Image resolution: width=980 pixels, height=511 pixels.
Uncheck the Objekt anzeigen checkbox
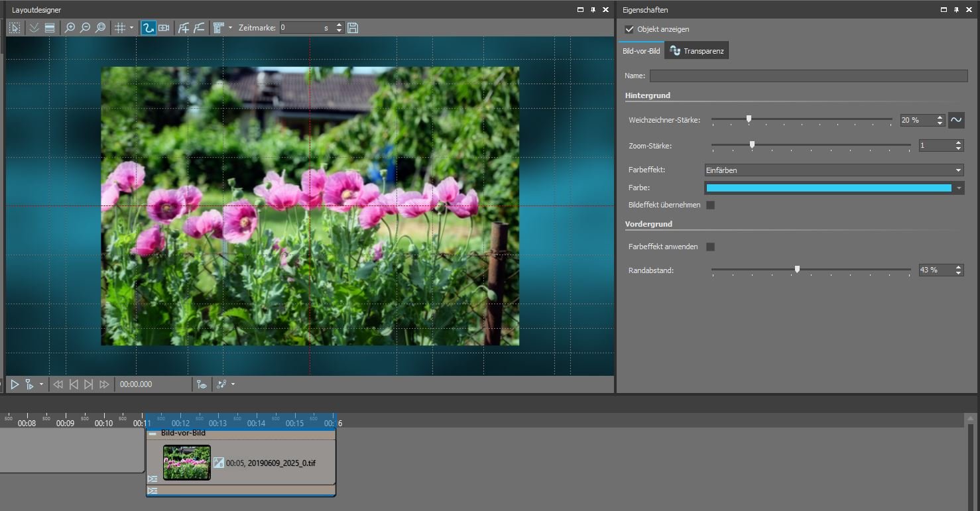tap(629, 29)
